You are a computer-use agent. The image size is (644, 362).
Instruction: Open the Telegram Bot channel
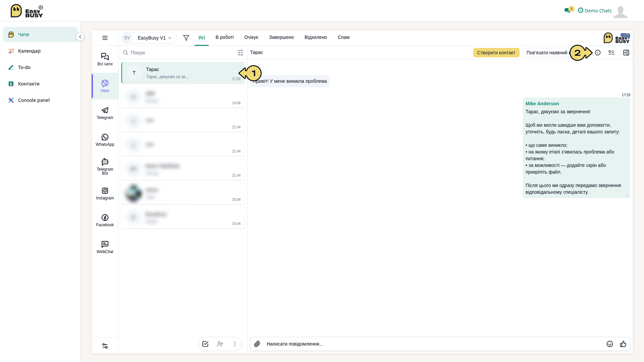click(x=105, y=167)
